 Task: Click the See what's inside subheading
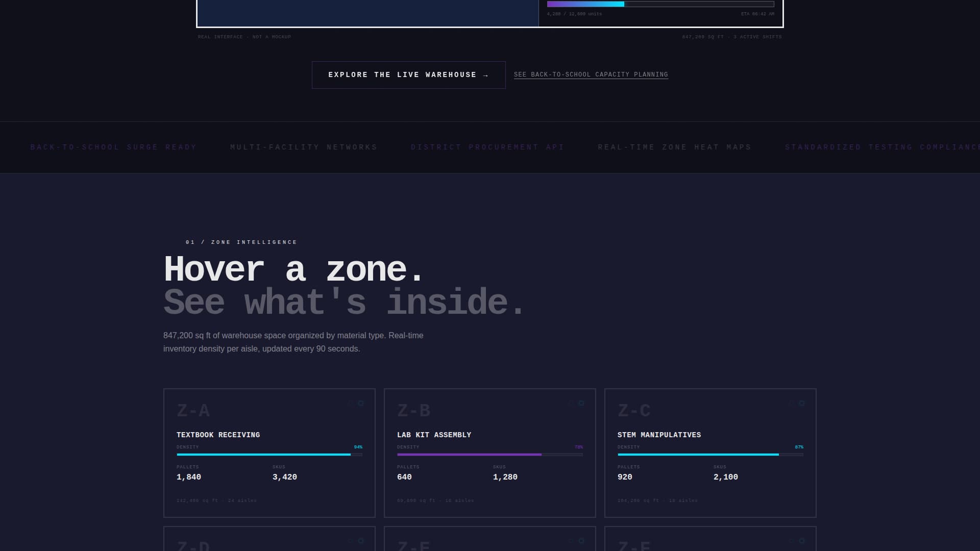pos(344,302)
